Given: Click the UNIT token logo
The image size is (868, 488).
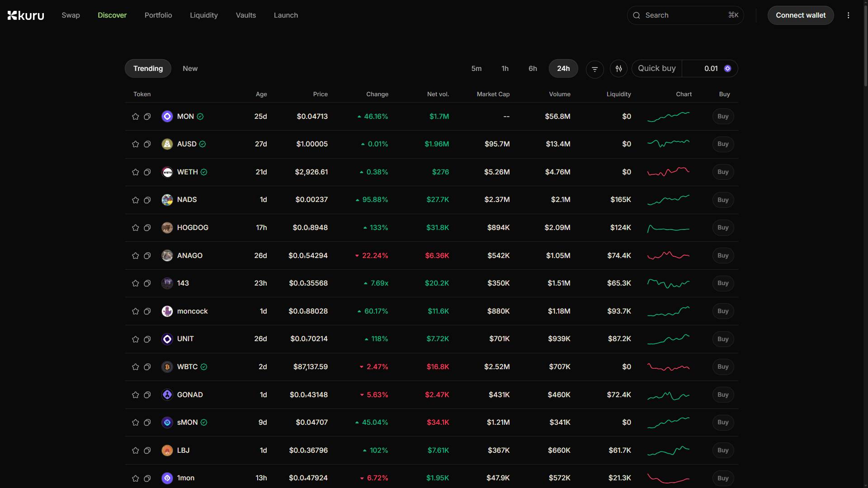Looking at the screenshot, I should pos(167,339).
